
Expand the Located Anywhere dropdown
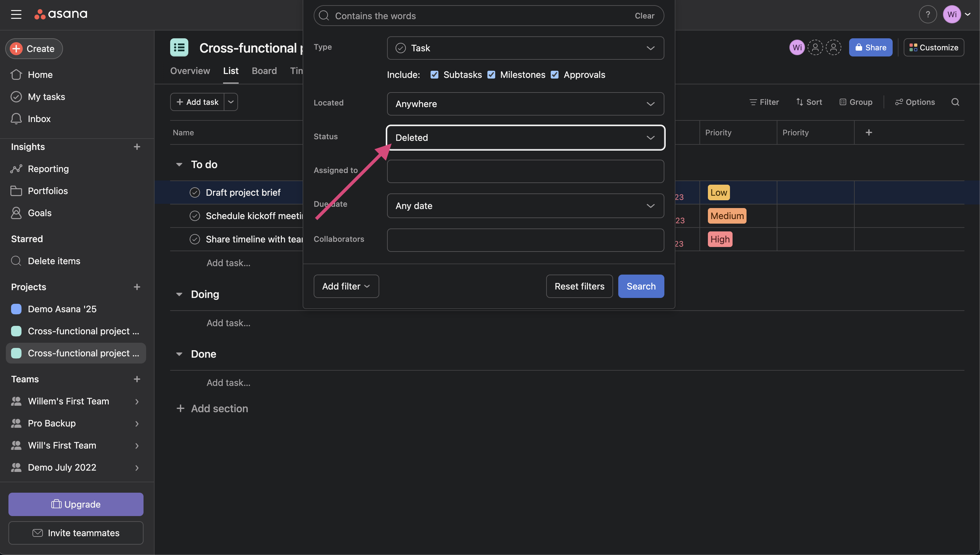(x=525, y=104)
